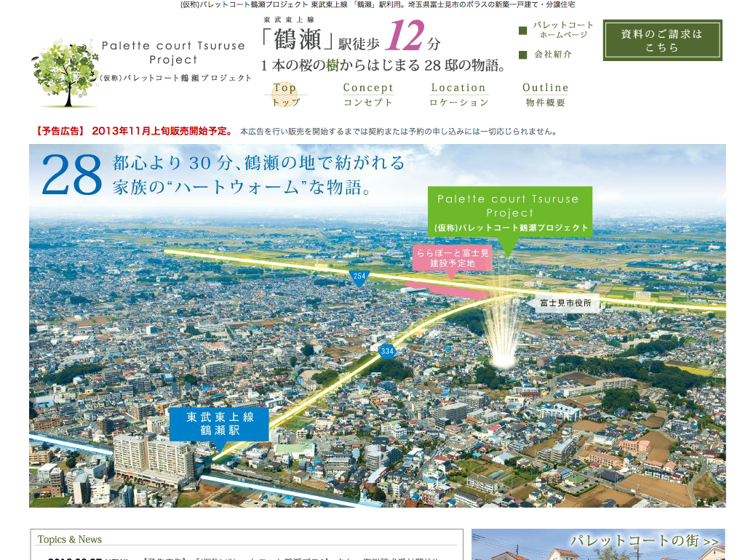
Task: Click the blue 254 route marker
Action: click(x=359, y=277)
